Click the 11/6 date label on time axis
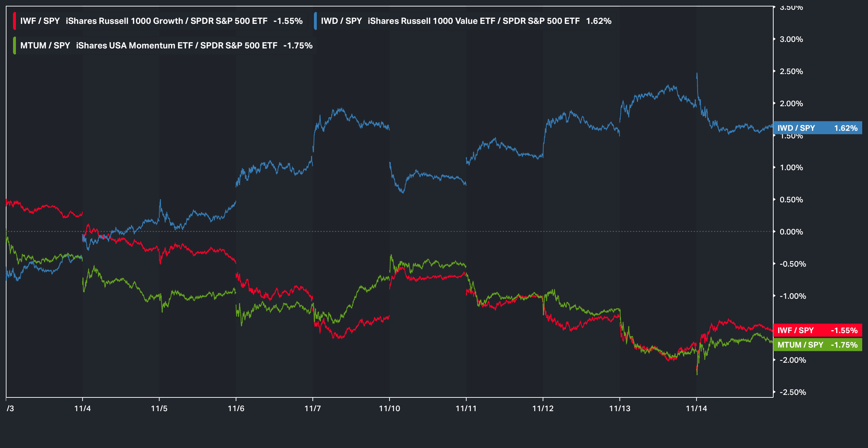Image resolution: width=868 pixels, height=448 pixels. click(236, 408)
